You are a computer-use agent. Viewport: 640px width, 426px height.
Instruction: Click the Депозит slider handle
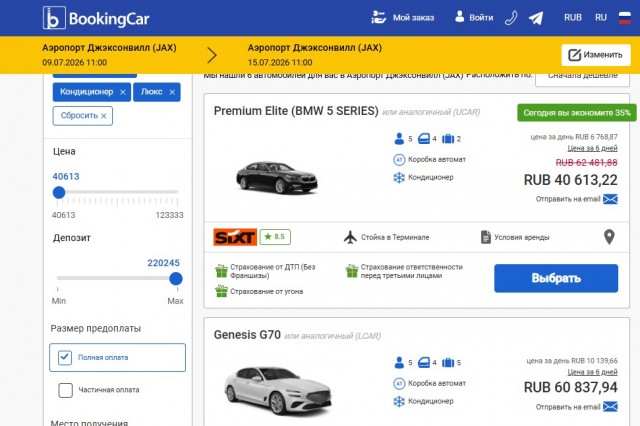pos(176,279)
